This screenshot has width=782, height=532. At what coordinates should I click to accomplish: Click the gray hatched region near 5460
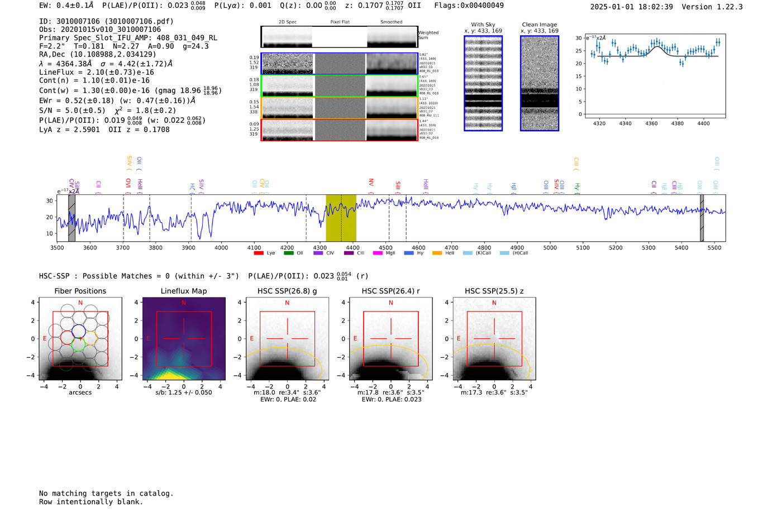pyautogui.click(x=702, y=218)
